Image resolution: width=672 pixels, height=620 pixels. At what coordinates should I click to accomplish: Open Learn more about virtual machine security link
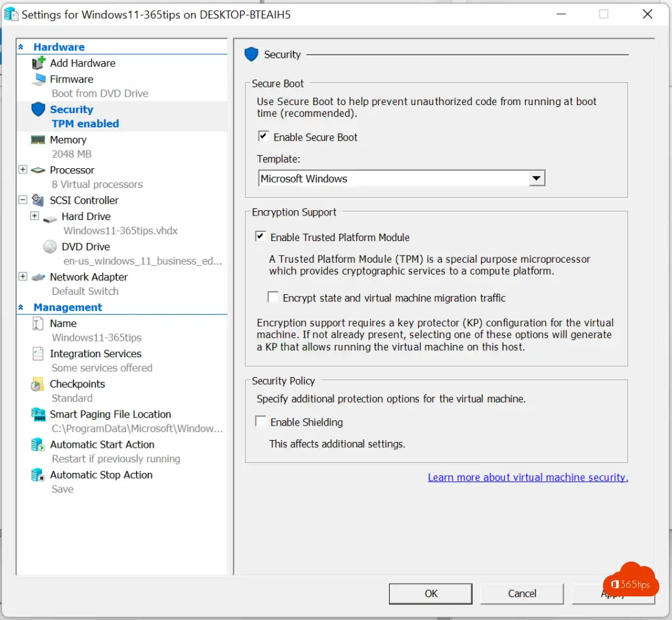(x=528, y=477)
